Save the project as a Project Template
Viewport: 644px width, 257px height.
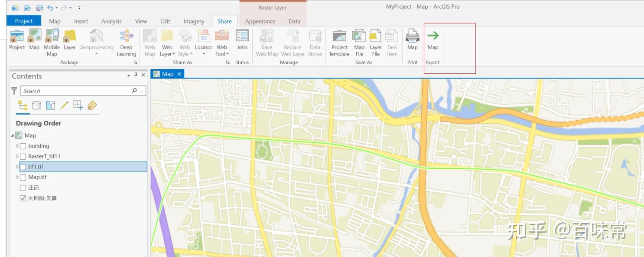(x=339, y=41)
